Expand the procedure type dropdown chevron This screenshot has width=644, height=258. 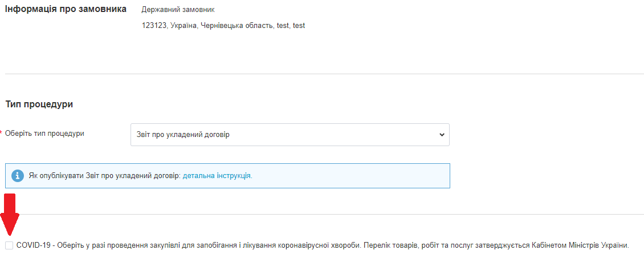coord(442,135)
